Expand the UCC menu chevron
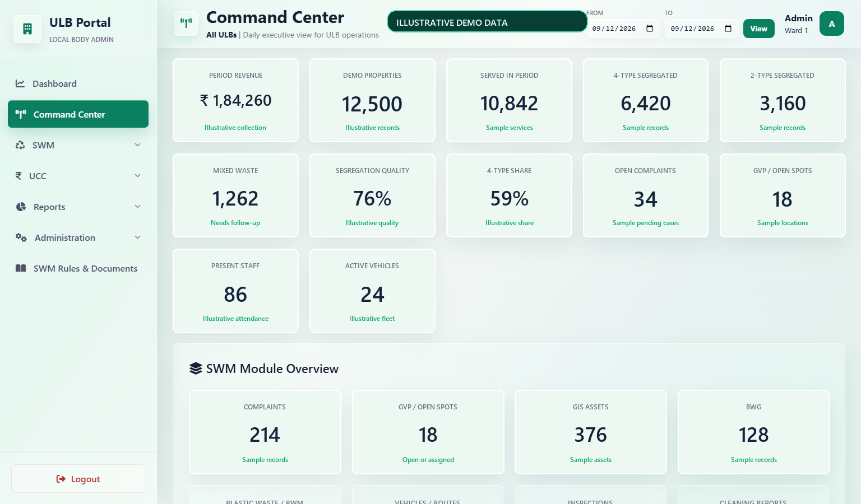 [138, 176]
